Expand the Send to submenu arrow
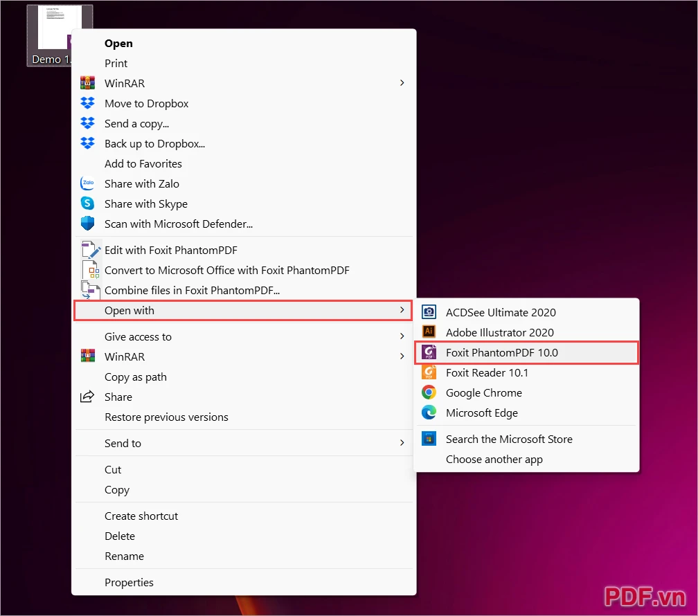The height and width of the screenshot is (616, 698). [402, 442]
